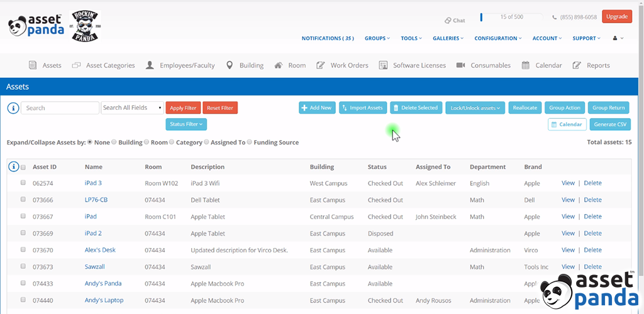
Task: Open the iPad 3 asset link
Action: [x=93, y=183]
